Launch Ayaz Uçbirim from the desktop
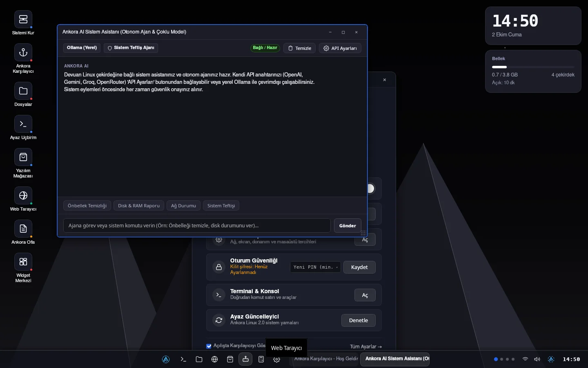 click(x=23, y=128)
